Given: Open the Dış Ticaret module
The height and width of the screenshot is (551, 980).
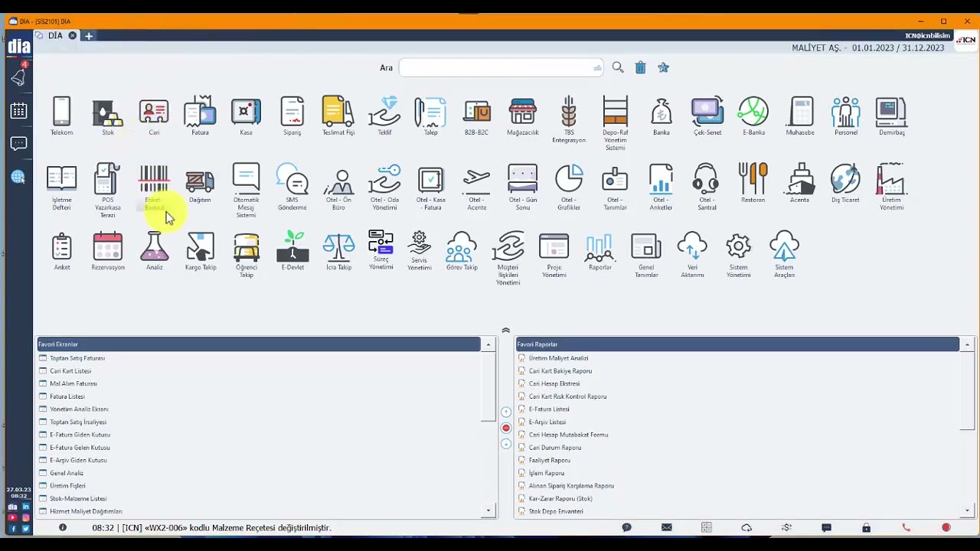Looking at the screenshot, I should 845,184.
